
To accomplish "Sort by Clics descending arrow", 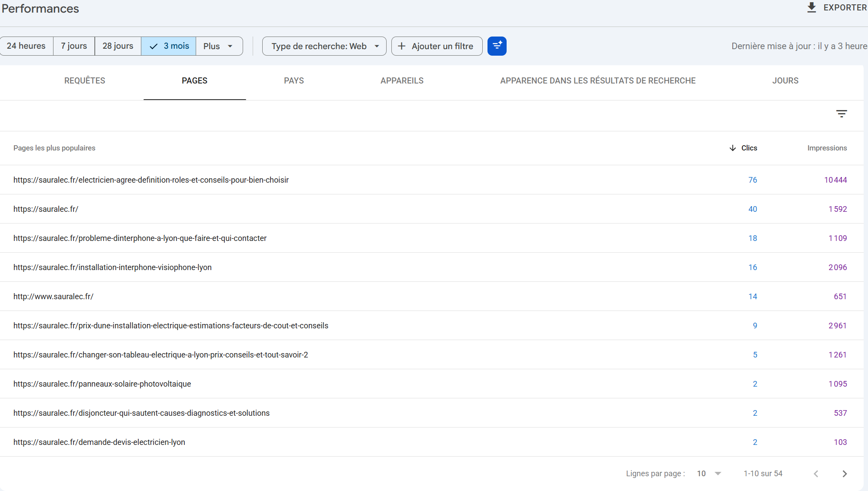I will coord(733,148).
